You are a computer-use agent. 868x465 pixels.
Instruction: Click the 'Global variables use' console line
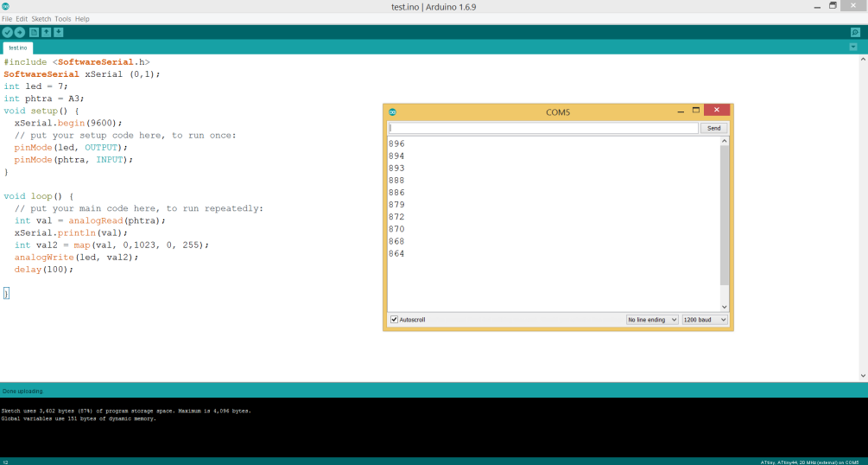pos(79,419)
